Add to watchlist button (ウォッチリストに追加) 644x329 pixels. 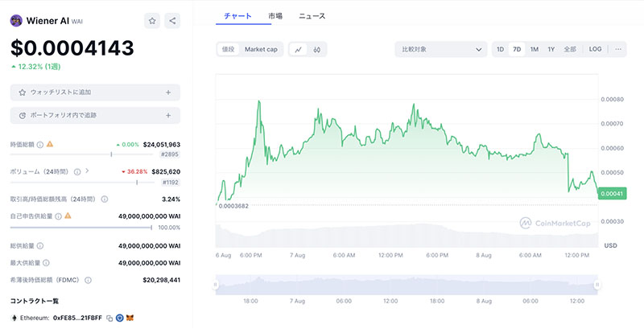pyautogui.click(x=95, y=93)
